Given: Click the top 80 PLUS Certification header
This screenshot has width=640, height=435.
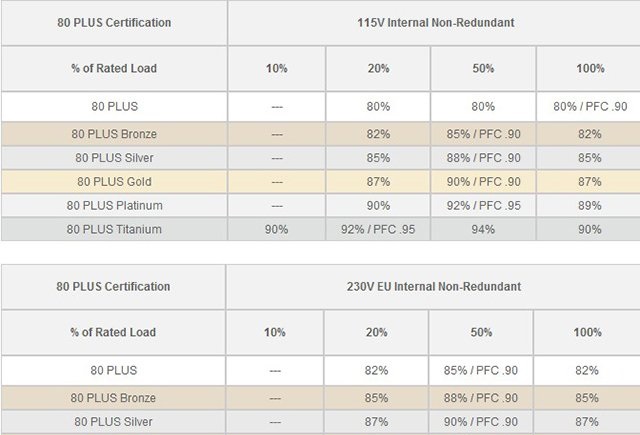Looking at the screenshot, I should (114, 22).
